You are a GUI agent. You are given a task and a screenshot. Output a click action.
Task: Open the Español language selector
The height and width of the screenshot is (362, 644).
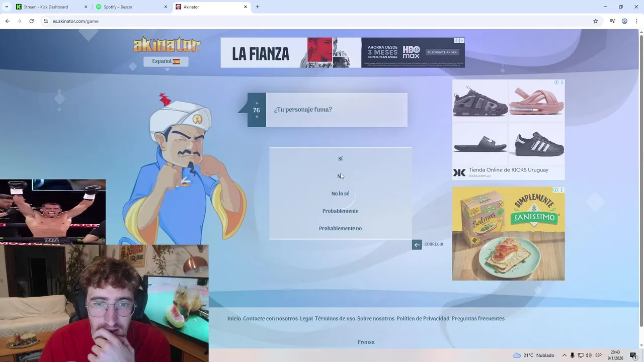[166, 61]
